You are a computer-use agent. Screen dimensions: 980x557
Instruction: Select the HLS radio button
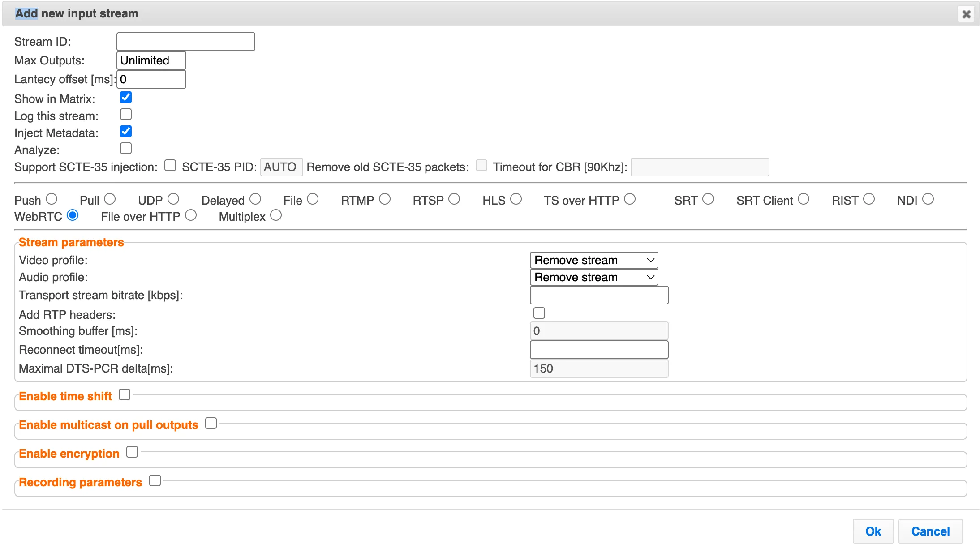pos(516,199)
